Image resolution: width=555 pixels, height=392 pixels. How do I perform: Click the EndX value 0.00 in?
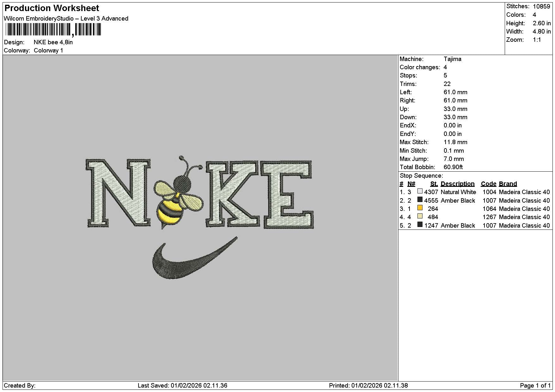(x=453, y=126)
